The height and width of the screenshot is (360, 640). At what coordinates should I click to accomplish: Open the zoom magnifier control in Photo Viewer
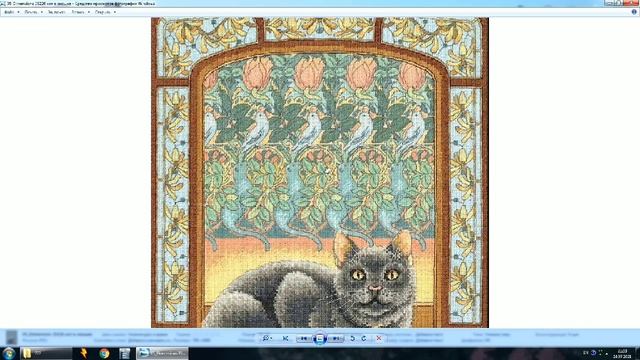[x=267, y=338]
